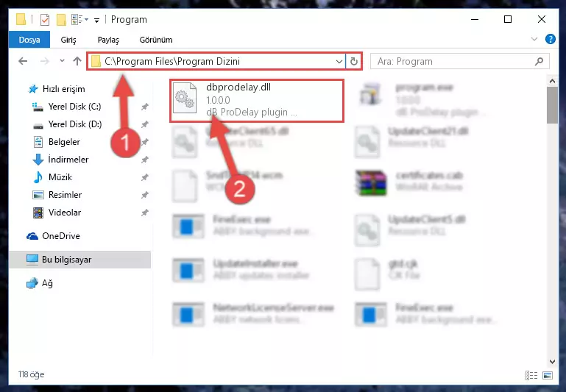Select the program.exe installer icon
Screen dimensions: 566x392
pyautogui.click(x=370, y=93)
